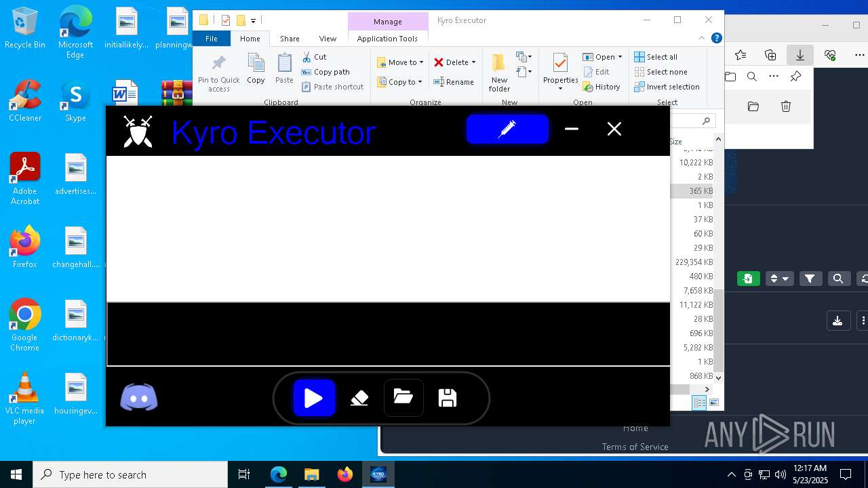Click Cut in the Clipboard group
Screen dimensions: 868x488
pyautogui.click(x=314, y=57)
